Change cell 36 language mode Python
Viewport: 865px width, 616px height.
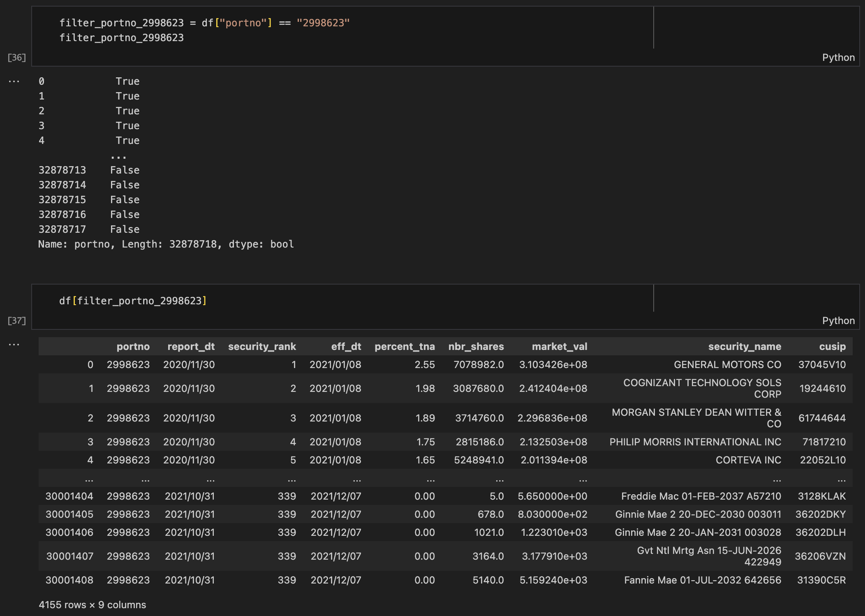pyautogui.click(x=838, y=58)
